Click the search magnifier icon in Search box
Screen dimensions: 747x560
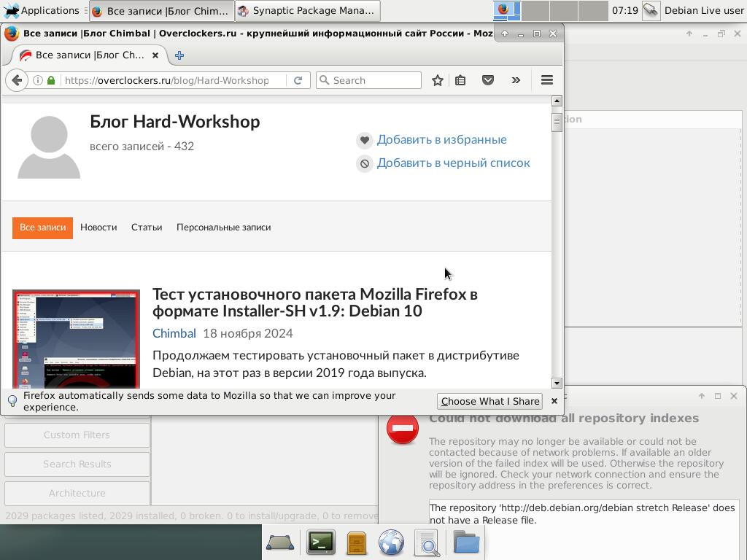tap(325, 80)
